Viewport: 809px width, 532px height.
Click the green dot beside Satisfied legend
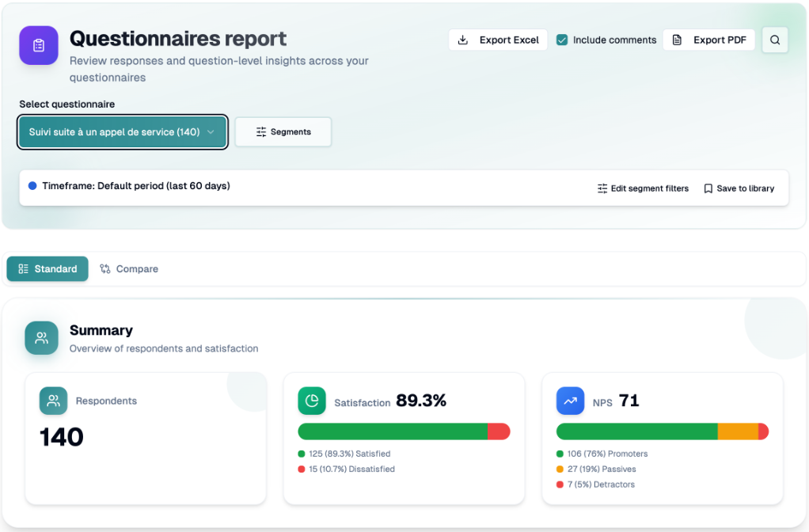click(302, 454)
